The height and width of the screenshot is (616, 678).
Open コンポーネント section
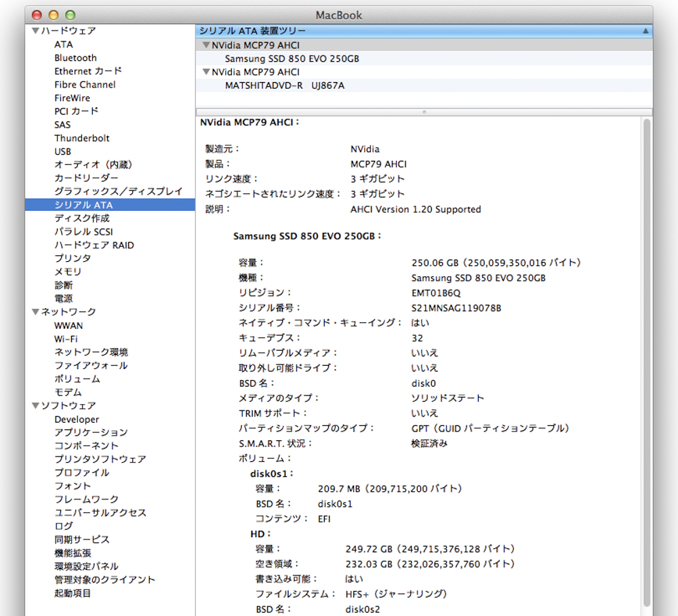point(87,446)
